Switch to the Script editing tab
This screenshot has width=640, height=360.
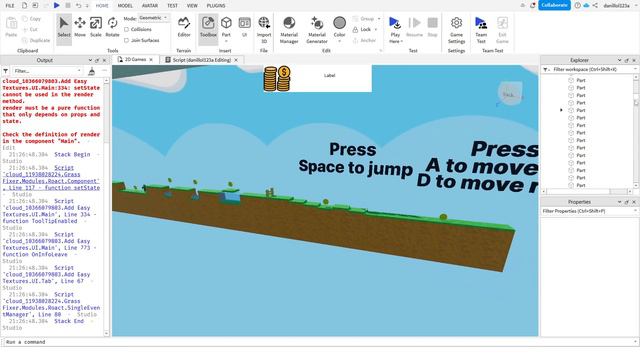coord(202,60)
